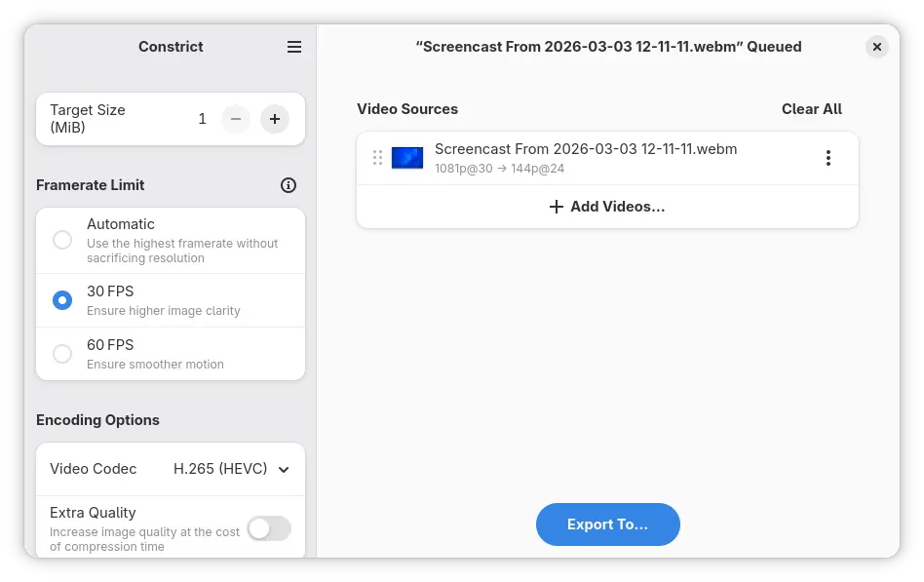
Task: Click the plus icon beside Add Videos
Action: [557, 207]
